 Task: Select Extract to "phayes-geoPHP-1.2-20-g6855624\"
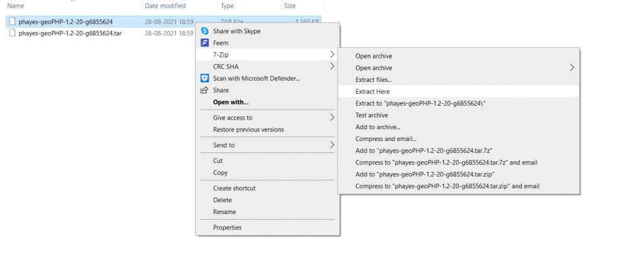(x=458, y=104)
